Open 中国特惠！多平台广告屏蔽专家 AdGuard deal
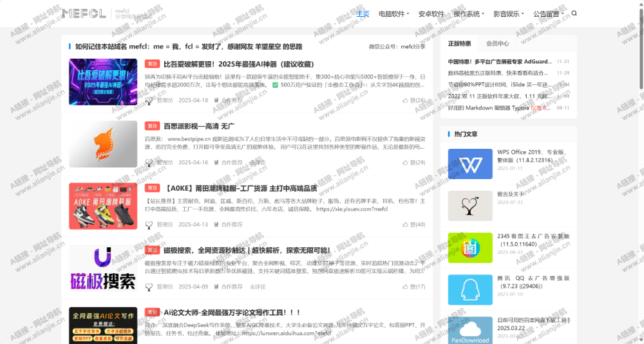 click(x=500, y=62)
